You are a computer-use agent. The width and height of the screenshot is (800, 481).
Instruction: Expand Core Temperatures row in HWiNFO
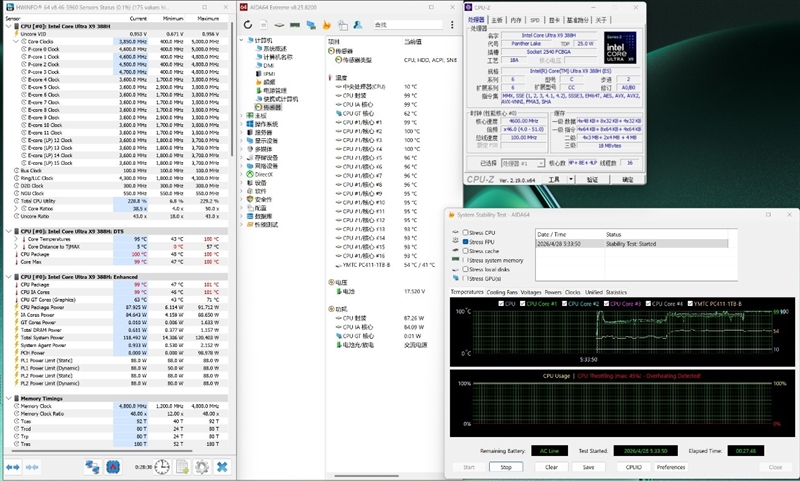pyautogui.click(x=16, y=239)
